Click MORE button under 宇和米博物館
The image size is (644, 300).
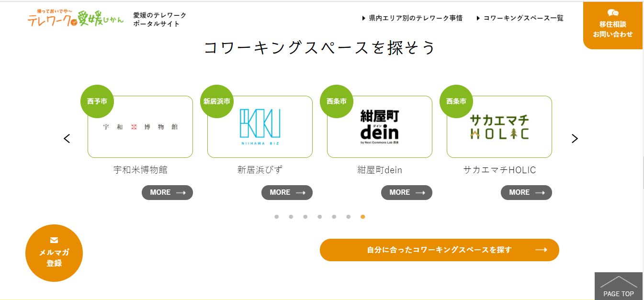click(167, 192)
